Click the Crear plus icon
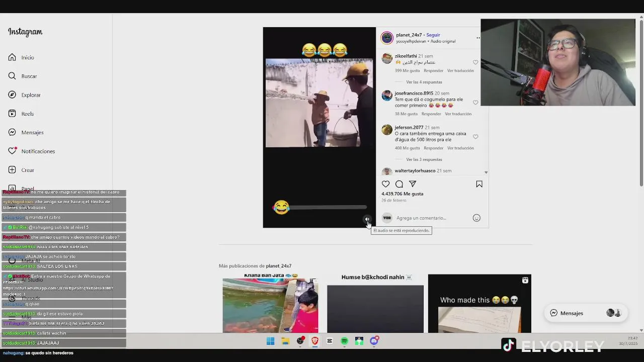Screen dimensions: 644x362 point(12,170)
